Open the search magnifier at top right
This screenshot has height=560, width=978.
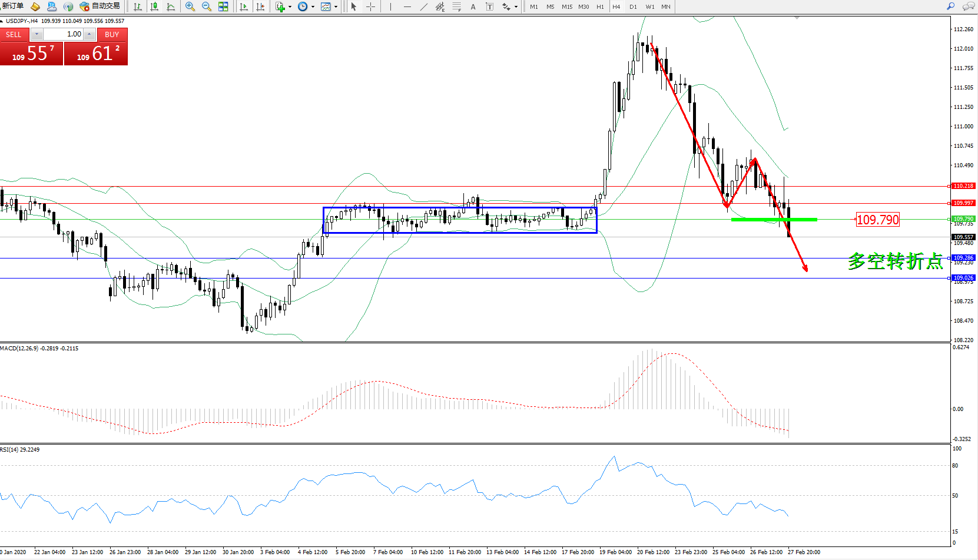[x=950, y=6]
